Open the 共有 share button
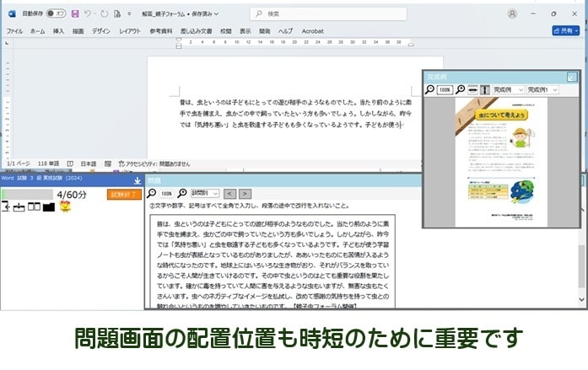 (x=565, y=30)
